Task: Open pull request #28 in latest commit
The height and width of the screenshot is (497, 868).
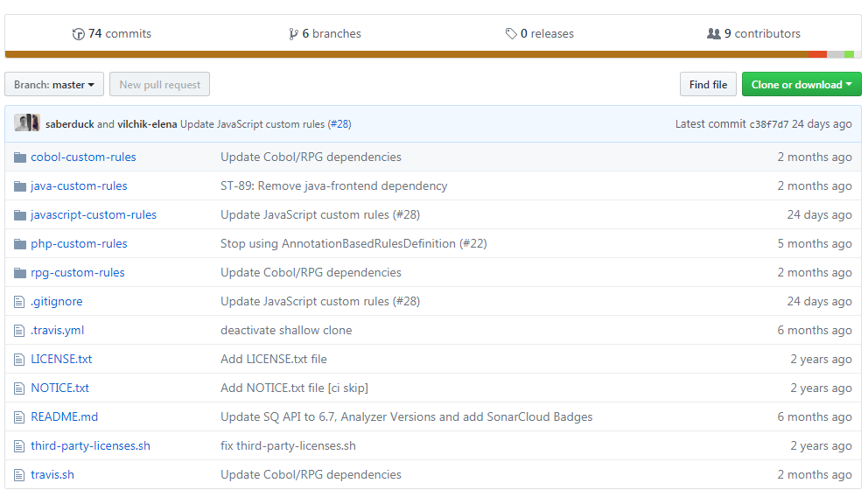Action: click(x=340, y=124)
